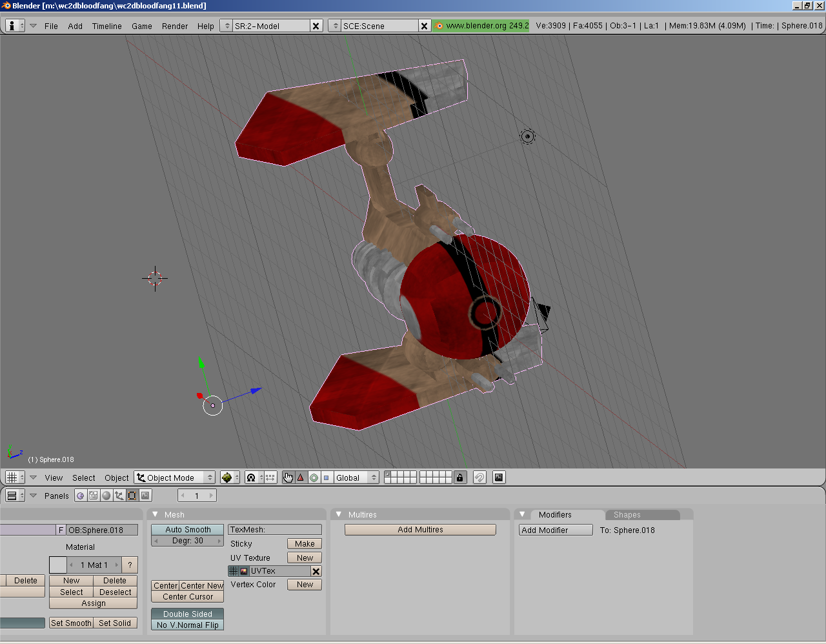Click the Add Modifier button
The image size is (826, 644).
coord(556,530)
